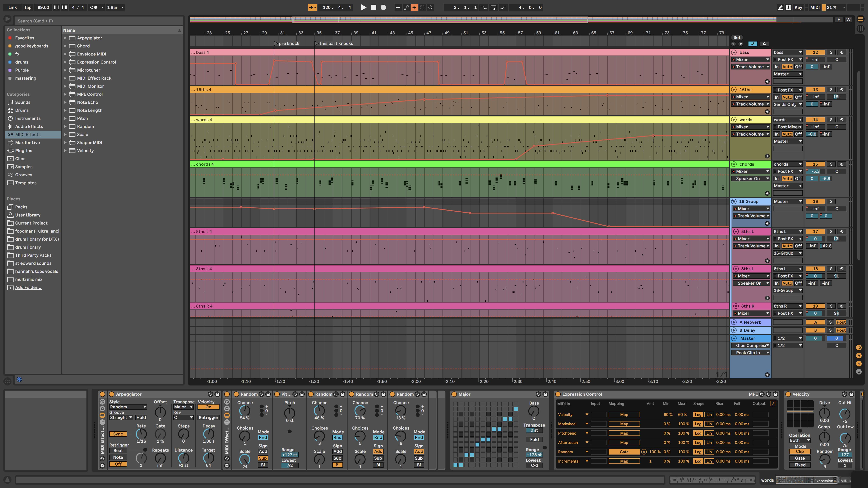This screenshot has height=488, width=868.
Task: Expand the Shaper MIDI folder
Action: [x=65, y=143]
